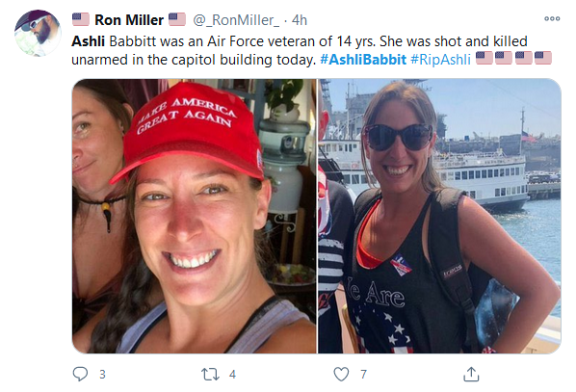This screenshot has height=392, width=576.
Task: Open the #AshliBabbit hashtag
Action: click(363, 60)
